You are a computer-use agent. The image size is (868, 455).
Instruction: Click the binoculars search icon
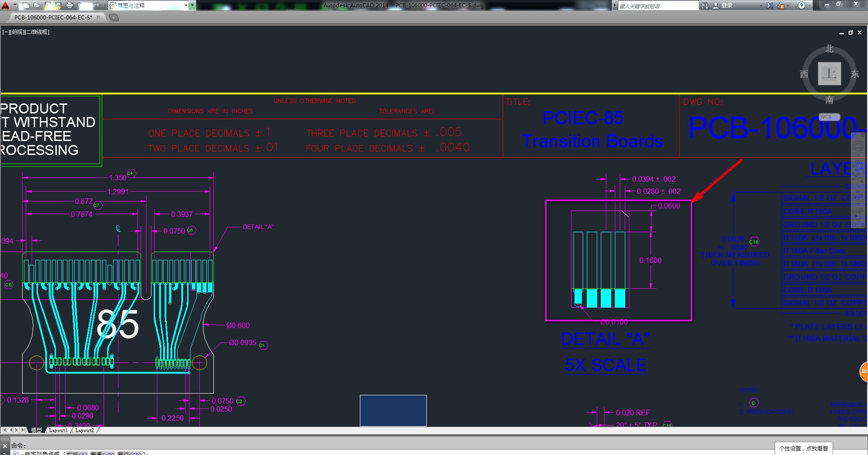[x=704, y=5]
